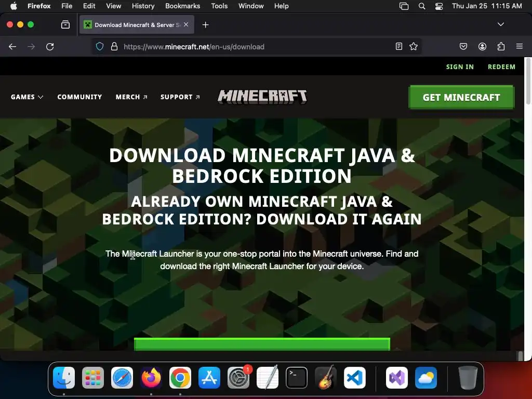Open the weather cloud app in Dock
Screen dimensions: 532x399
426,378
